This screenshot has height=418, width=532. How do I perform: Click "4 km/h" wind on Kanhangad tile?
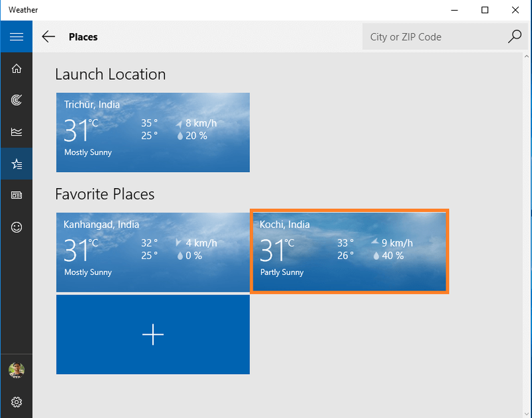[x=201, y=243]
